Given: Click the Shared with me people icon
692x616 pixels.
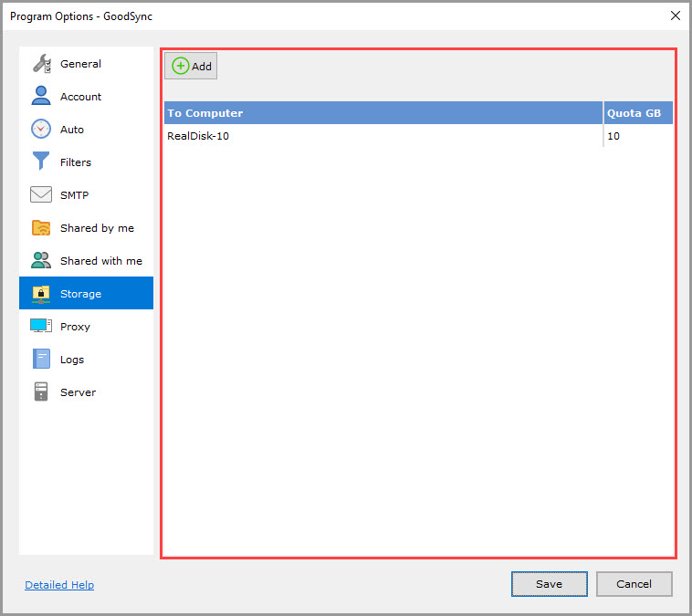Looking at the screenshot, I should 41,260.
